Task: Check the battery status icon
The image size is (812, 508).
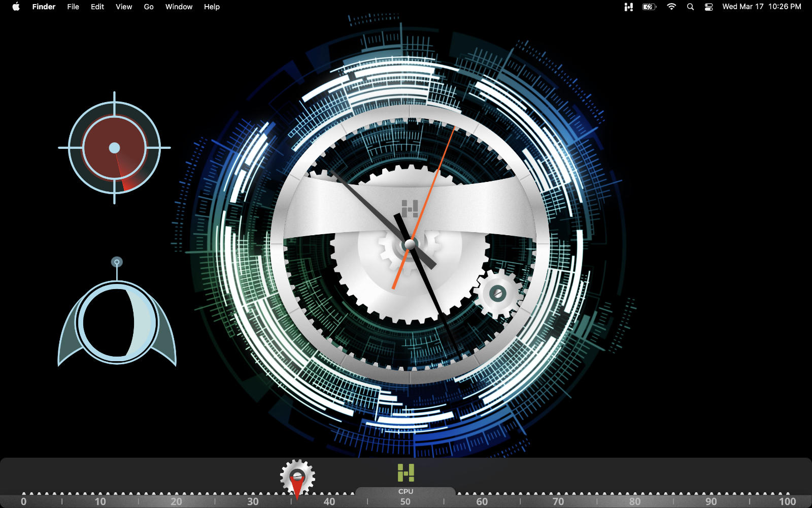Action: point(649,7)
